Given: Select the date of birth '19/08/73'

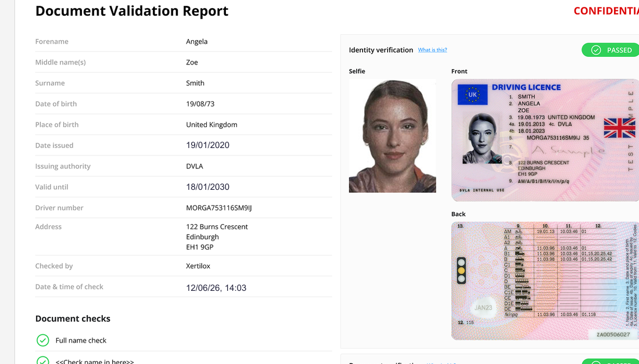Looking at the screenshot, I should click(200, 104).
